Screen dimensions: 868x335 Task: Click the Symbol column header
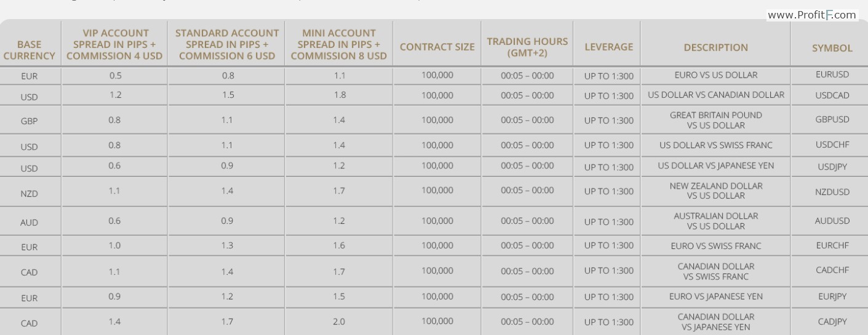[832, 48]
